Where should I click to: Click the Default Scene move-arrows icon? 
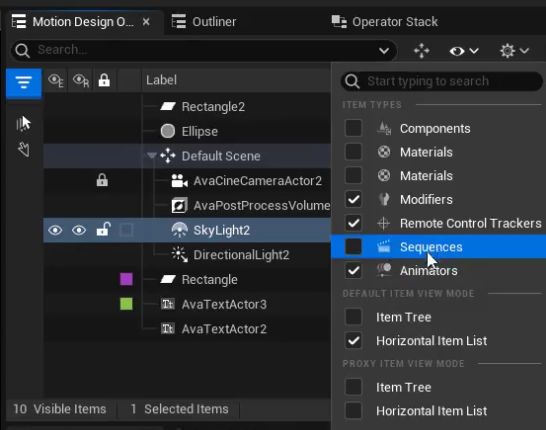click(x=168, y=156)
